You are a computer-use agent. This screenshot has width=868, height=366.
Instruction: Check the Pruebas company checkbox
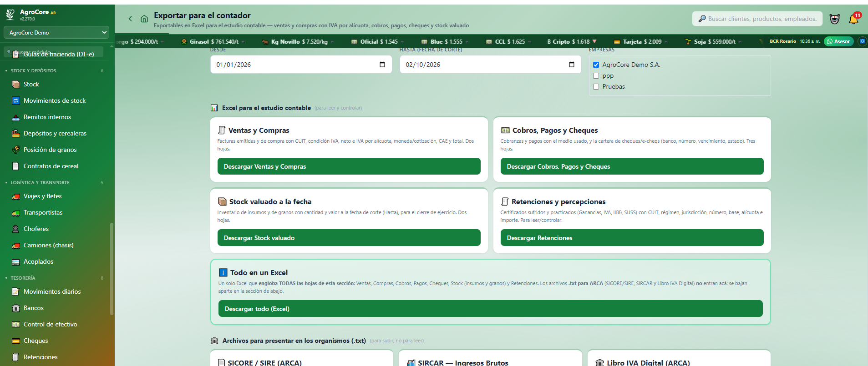coord(596,86)
